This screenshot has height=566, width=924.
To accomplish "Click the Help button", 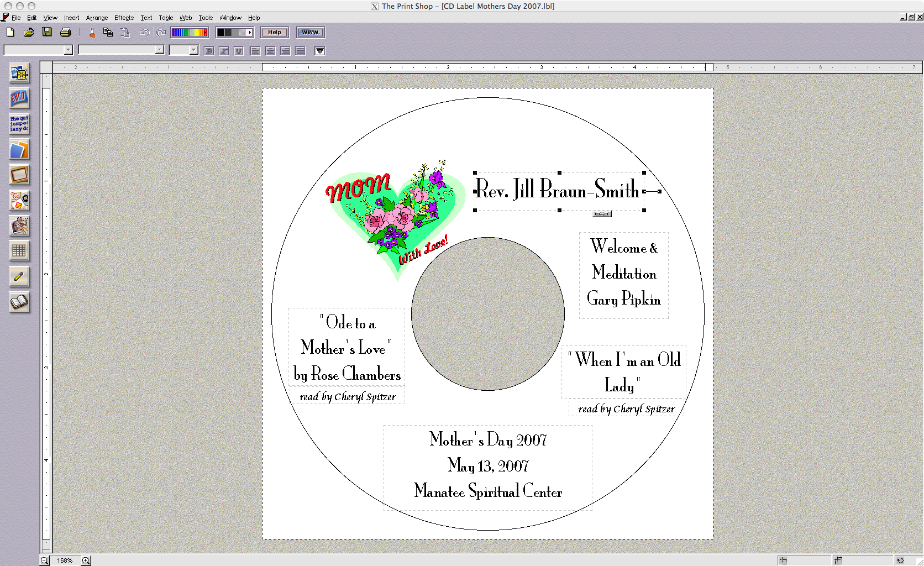I will [x=274, y=32].
